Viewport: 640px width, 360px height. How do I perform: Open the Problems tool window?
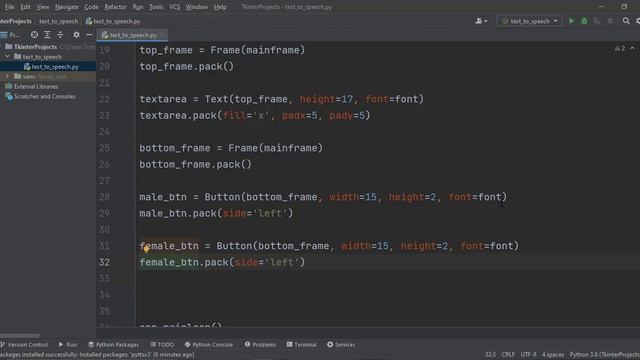coord(260,345)
